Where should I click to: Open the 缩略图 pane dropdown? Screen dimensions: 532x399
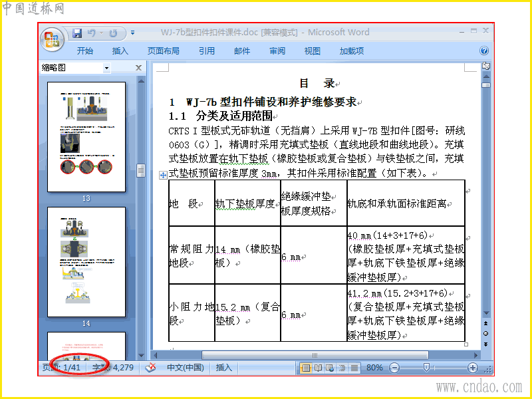coord(106,68)
